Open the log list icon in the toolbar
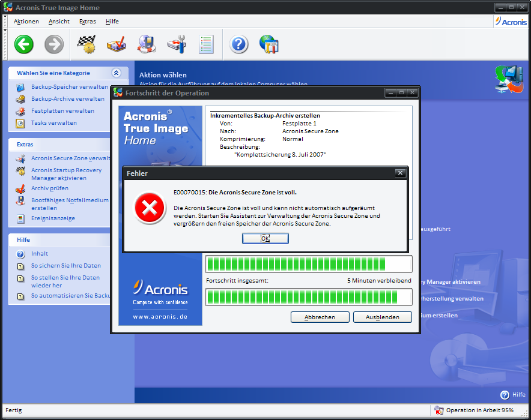 (206, 44)
